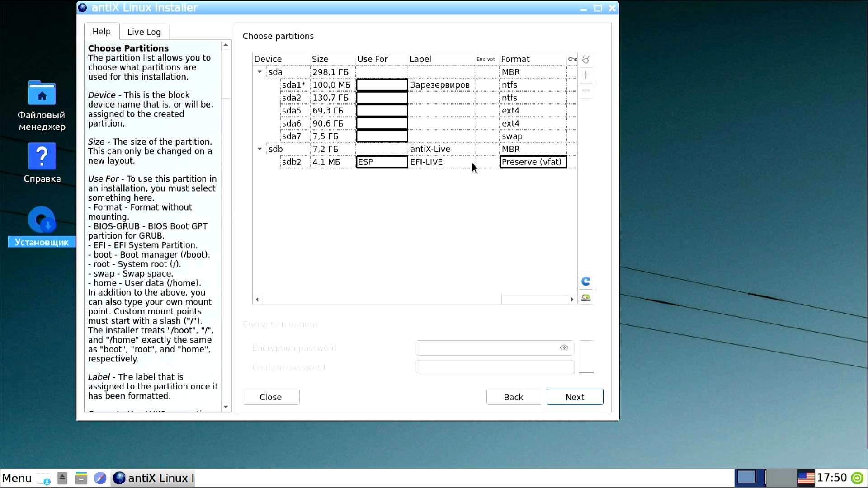
Task: Click the eject media icon in taskbar
Action: click(62, 478)
